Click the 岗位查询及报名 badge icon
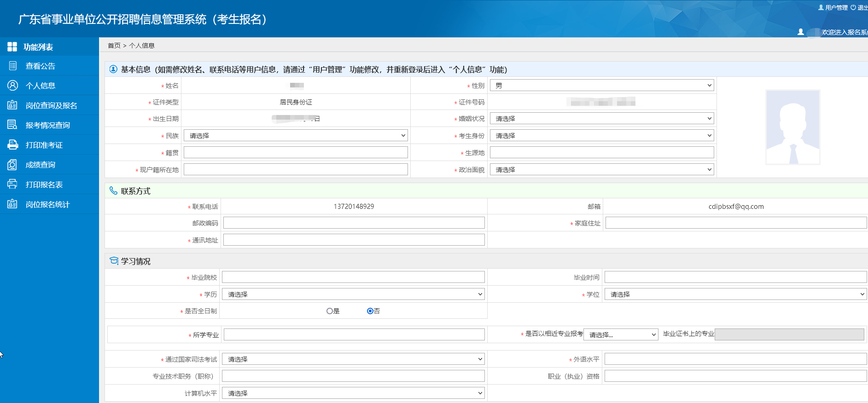The image size is (868, 403). tap(12, 105)
